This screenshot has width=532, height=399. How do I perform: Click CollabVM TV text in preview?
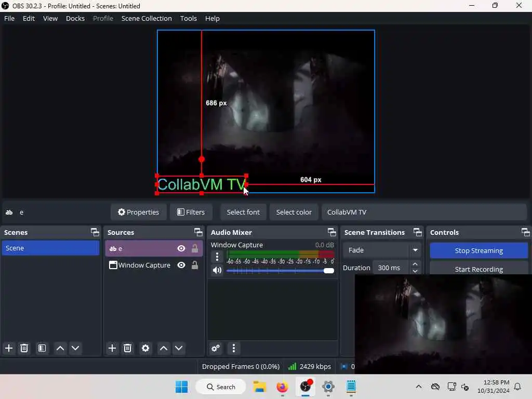pyautogui.click(x=202, y=184)
